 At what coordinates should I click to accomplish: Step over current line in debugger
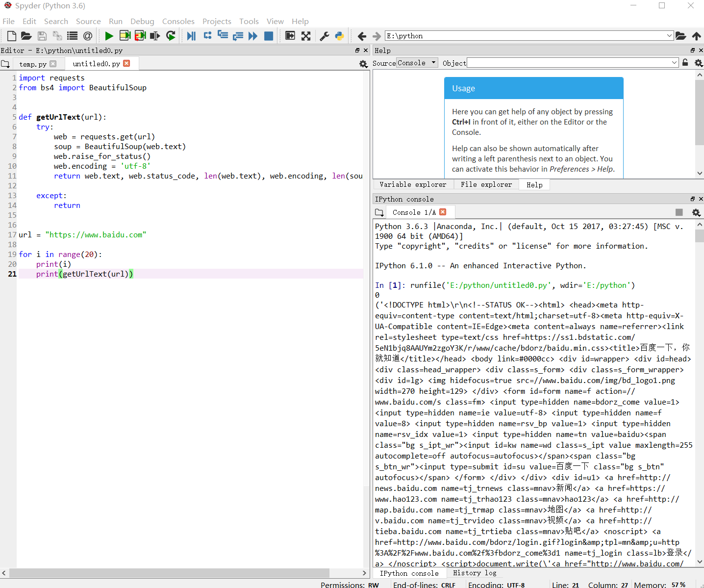point(207,36)
